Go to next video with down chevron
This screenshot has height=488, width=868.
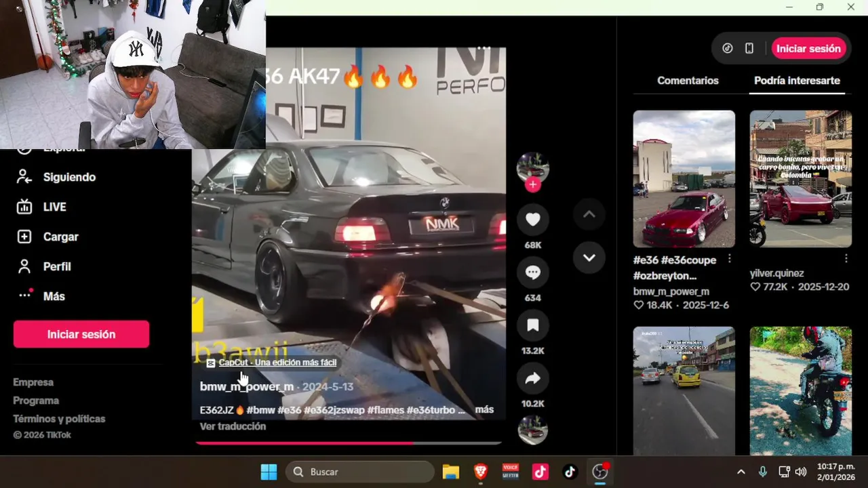589,258
